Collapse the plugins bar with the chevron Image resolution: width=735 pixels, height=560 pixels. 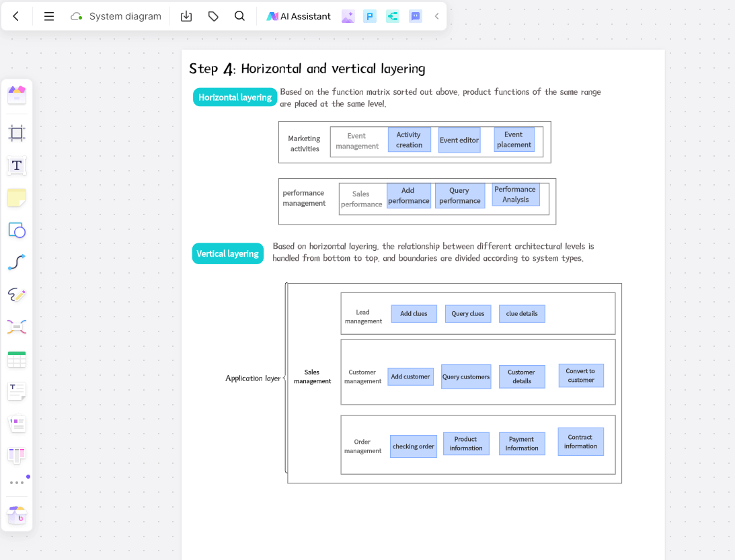coord(436,15)
